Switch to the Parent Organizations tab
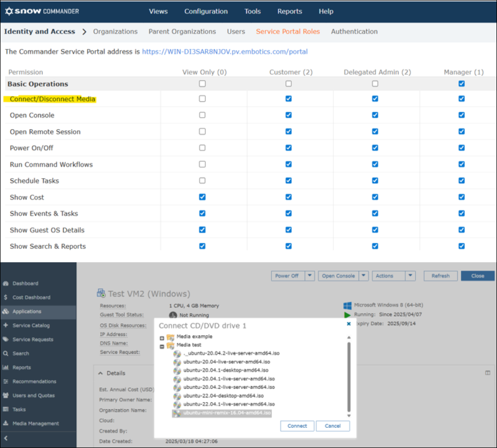This screenshot has width=497, height=448. pos(182,32)
